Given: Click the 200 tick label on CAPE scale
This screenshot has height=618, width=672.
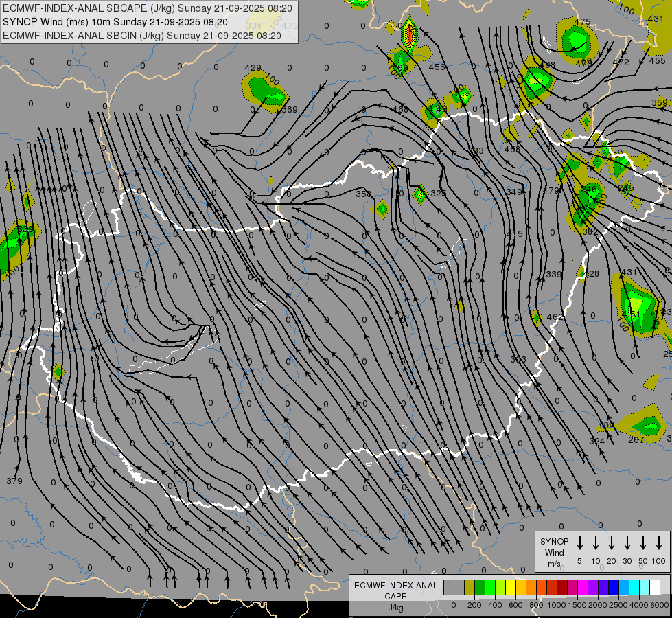Looking at the screenshot, I should (474, 605).
